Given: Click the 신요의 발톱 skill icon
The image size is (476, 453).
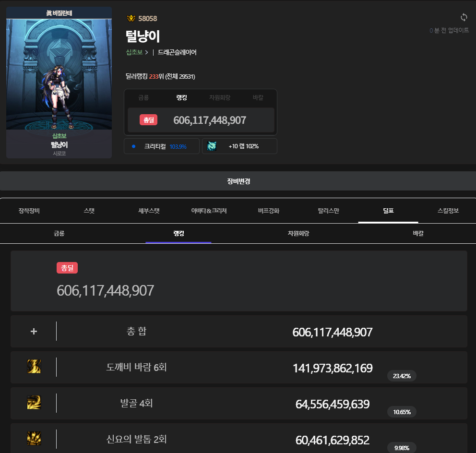Looking at the screenshot, I should tap(34, 439).
